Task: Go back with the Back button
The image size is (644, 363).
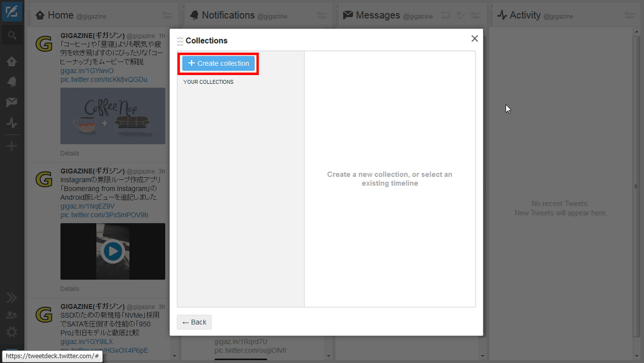Action: click(x=194, y=322)
